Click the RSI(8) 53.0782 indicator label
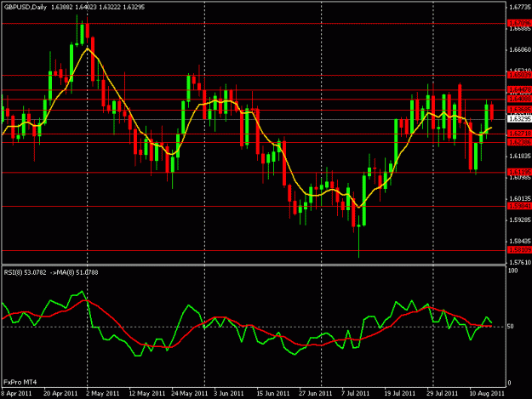Screen dimensions: 532x399 25,272
